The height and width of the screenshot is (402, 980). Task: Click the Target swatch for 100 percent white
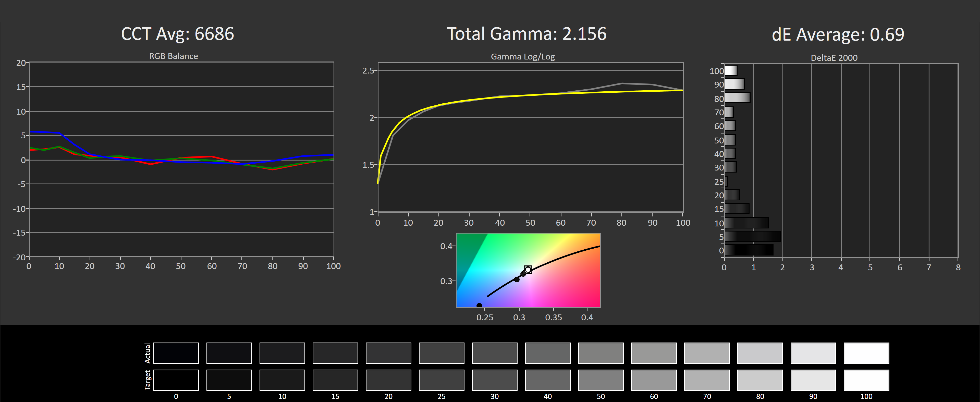[x=866, y=380]
